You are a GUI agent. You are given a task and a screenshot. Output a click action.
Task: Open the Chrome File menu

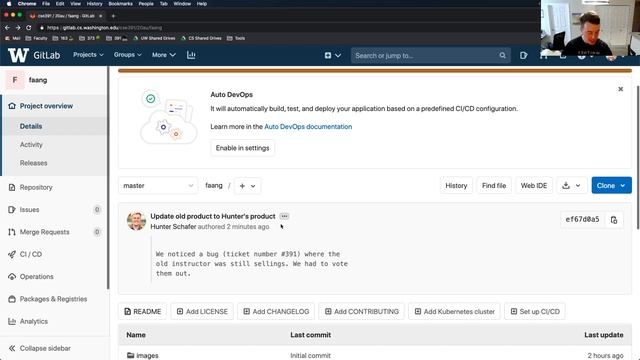46,4
